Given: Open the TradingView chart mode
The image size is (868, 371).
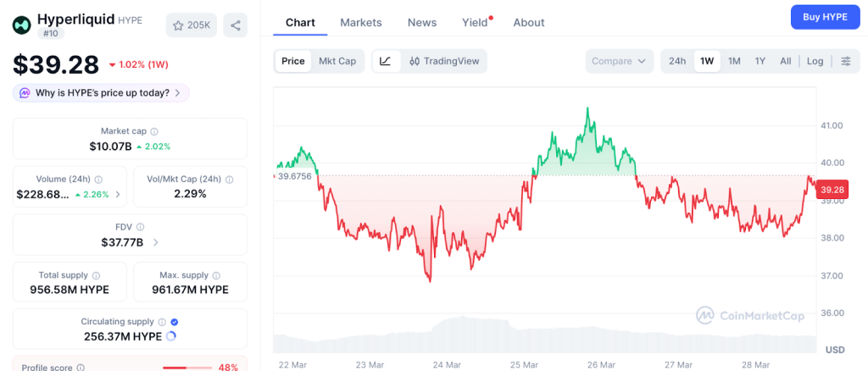Looking at the screenshot, I should 444,61.
